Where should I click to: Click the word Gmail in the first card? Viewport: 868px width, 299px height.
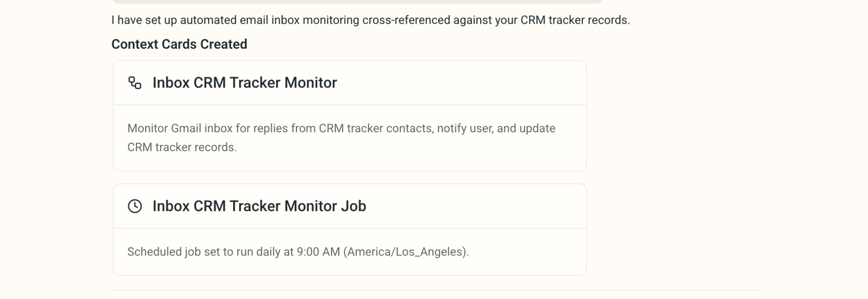point(186,128)
